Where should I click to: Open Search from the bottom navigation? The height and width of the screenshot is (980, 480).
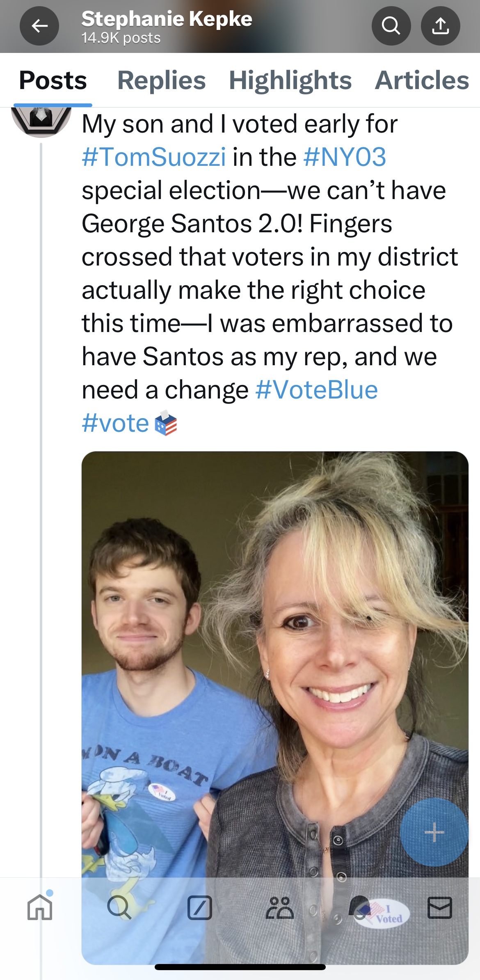pyautogui.click(x=119, y=908)
